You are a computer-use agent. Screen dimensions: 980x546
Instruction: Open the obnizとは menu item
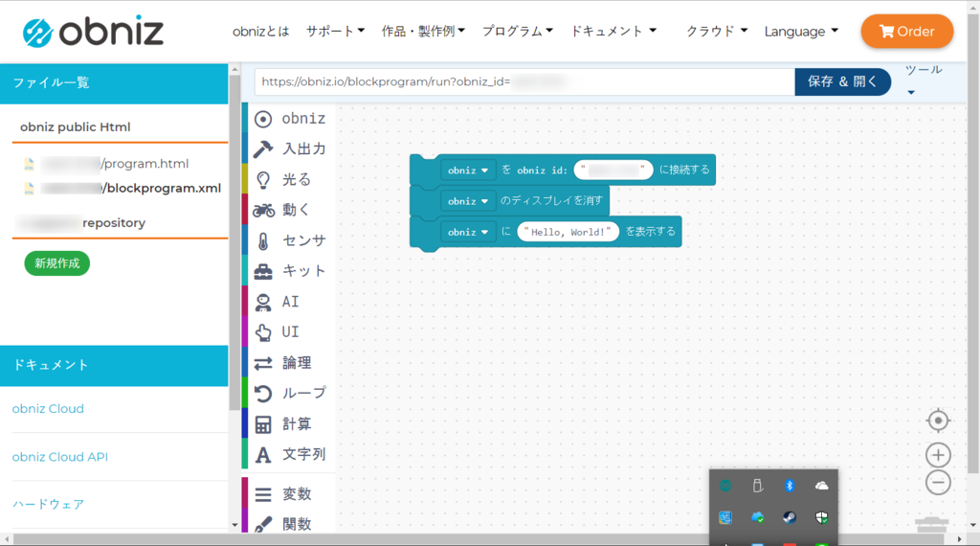(260, 32)
